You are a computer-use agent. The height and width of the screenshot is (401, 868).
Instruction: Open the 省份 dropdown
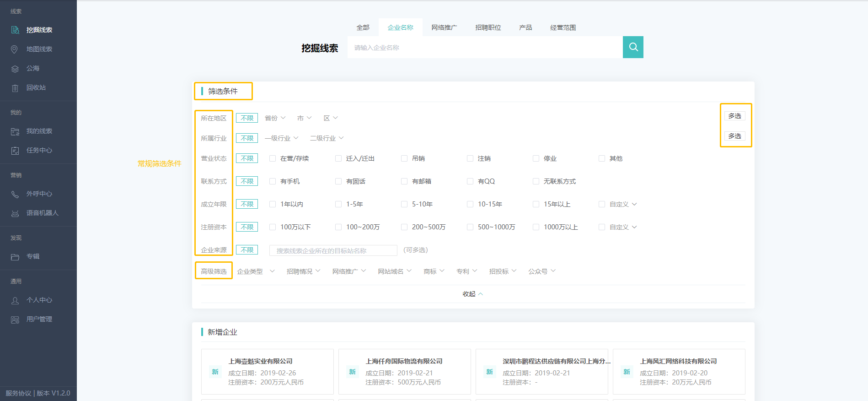(275, 118)
